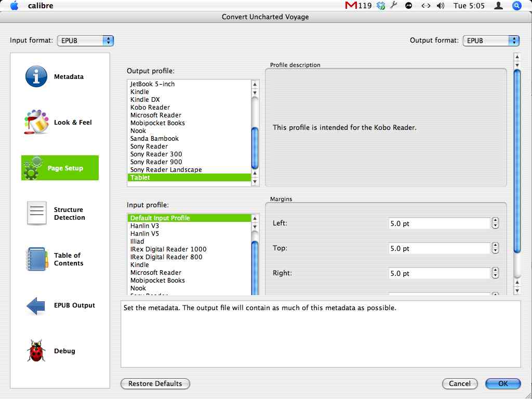Select JetBook 5-inch output profile
Screen dimensions: 532x399
tap(189, 84)
